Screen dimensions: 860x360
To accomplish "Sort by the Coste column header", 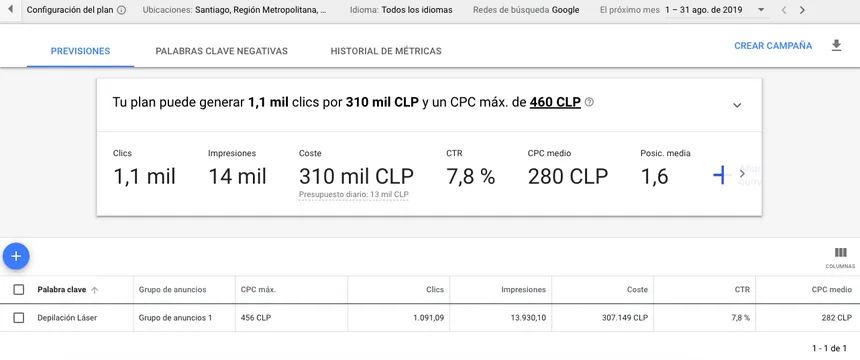I will click(x=637, y=289).
